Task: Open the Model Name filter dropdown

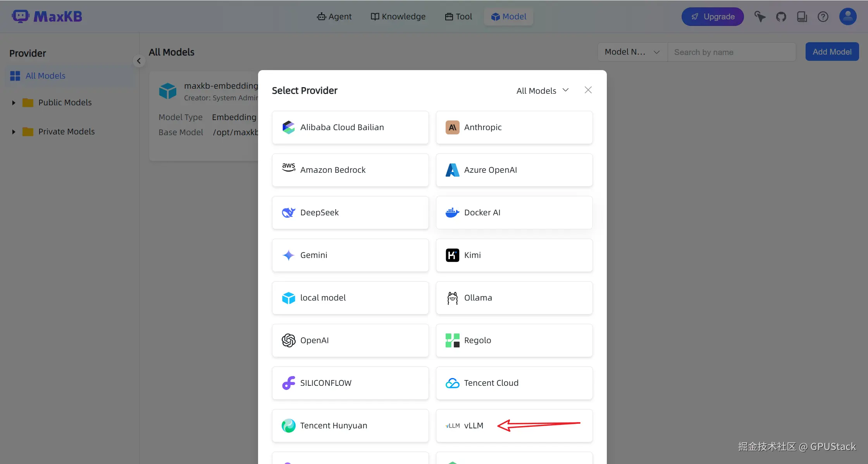Action: click(632, 52)
